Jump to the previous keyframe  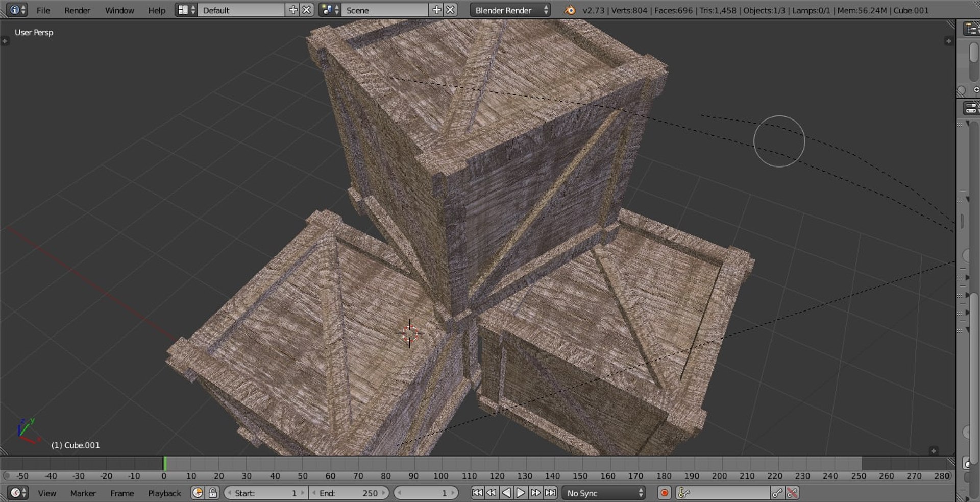(491, 493)
